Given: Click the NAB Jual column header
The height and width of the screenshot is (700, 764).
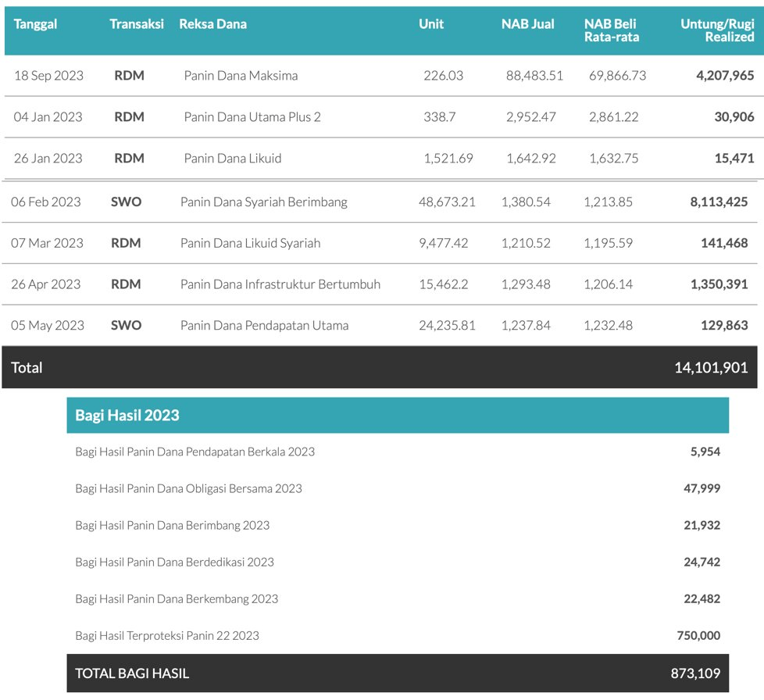Looking at the screenshot, I should (x=527, y=24).
